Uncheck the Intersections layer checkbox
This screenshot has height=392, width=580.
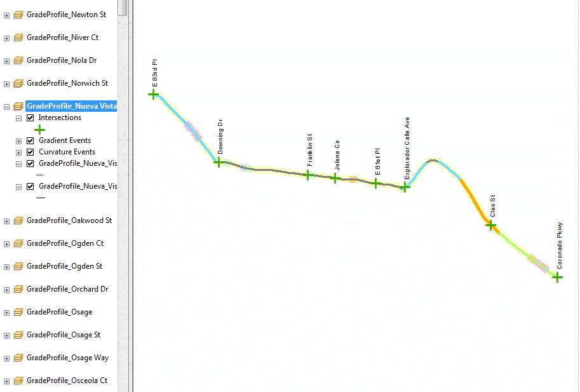coord(30,118)
